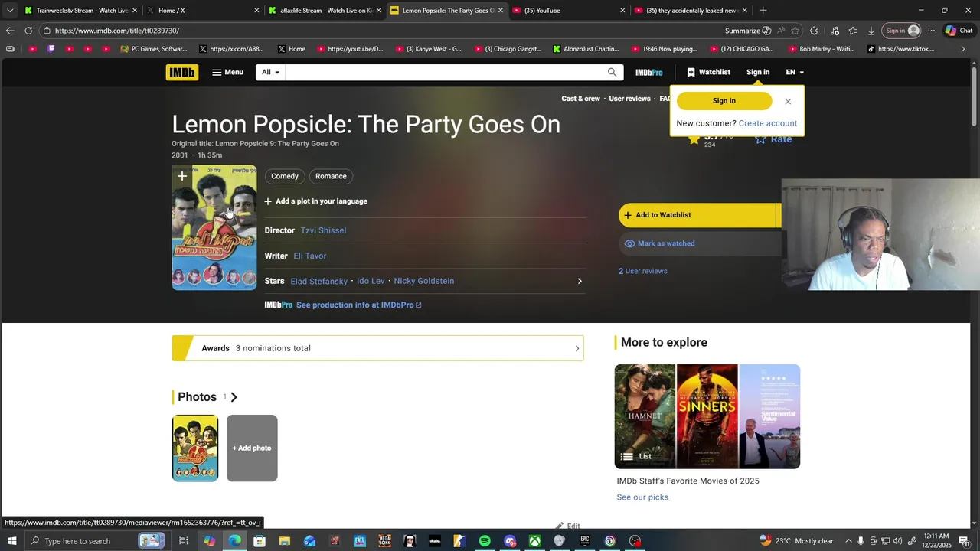980x551 pixels.
Task: Click the magnifying glass search icon
Action: (612, 72)
